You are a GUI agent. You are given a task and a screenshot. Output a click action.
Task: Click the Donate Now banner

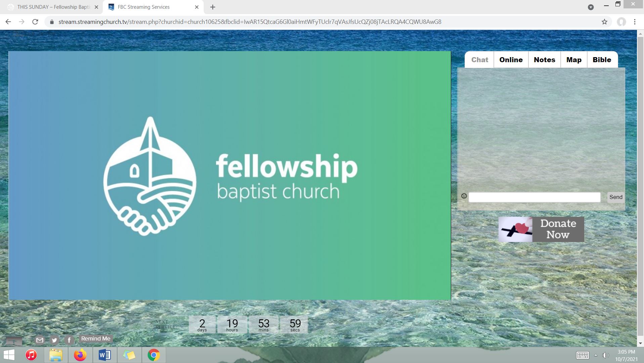coord(541,229)
